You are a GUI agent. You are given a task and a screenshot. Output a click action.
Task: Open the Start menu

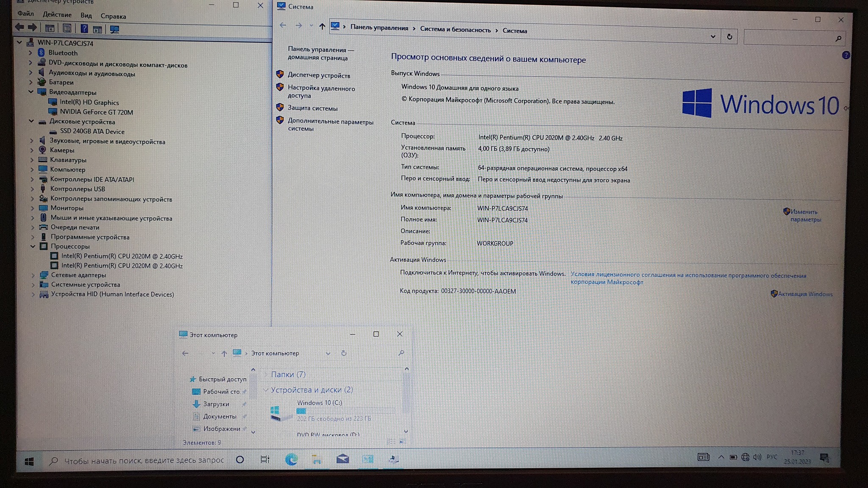pyautogui.click(x=29, y=461)
